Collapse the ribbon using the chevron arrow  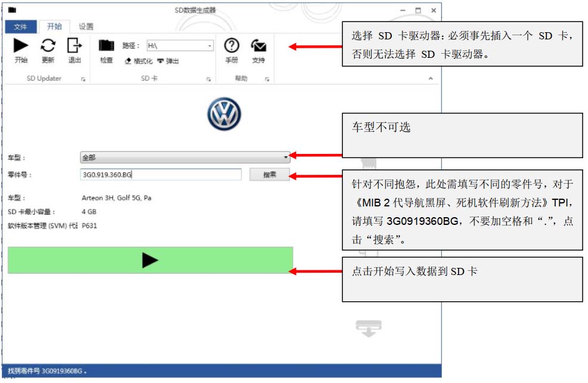tap(430, 78)
